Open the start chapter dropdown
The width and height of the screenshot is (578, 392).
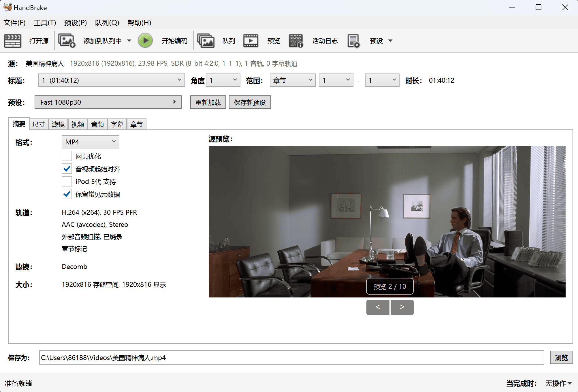336,80
